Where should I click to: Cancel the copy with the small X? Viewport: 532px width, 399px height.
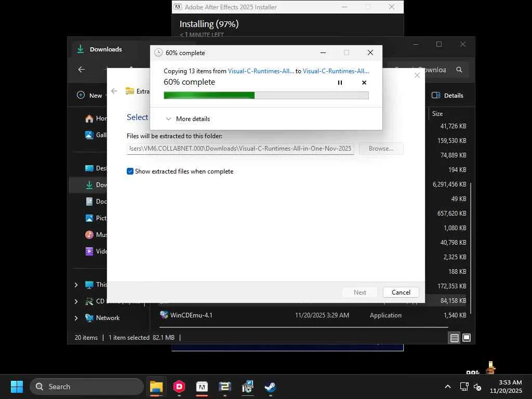(x=364, y=83)
